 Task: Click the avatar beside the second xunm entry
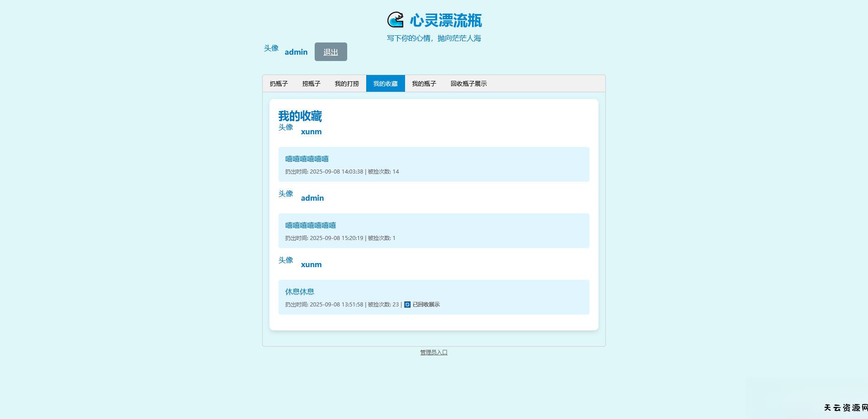pyautogui.click(x=285, y=260)
